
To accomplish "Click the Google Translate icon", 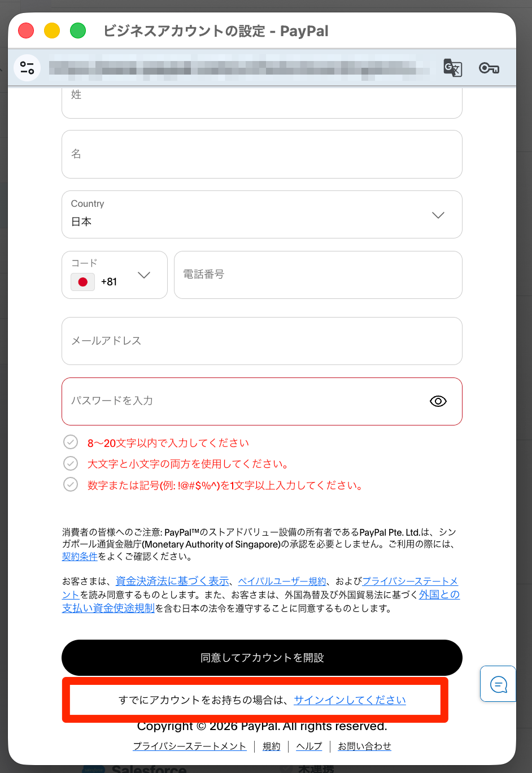I will [x=453, y=68].
